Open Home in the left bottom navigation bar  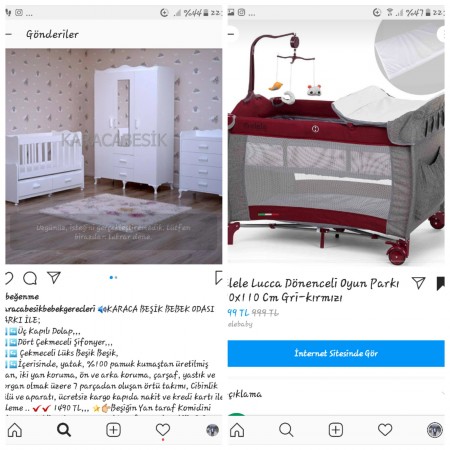(x=15, y=430)
